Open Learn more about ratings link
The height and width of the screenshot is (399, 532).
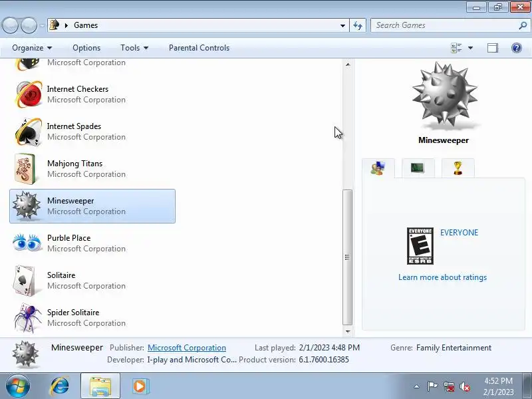[442, 277]
